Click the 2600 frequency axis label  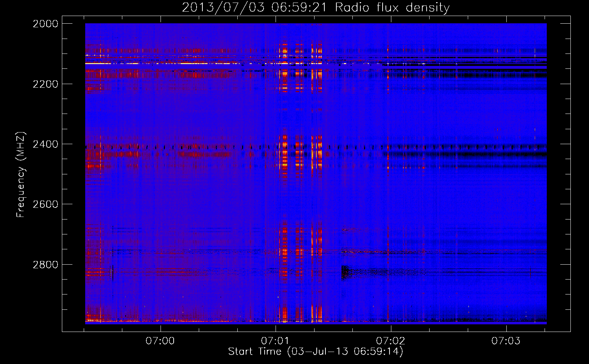[x=46, y=204]
